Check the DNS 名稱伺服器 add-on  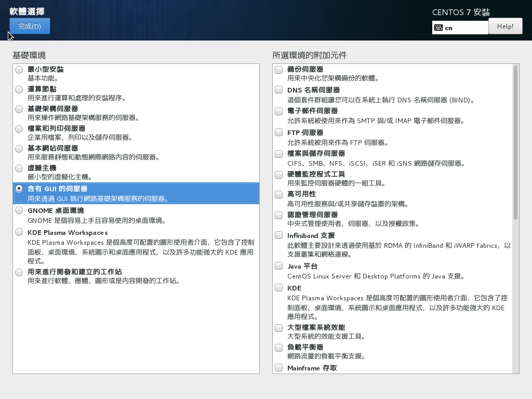click(279, 90)
